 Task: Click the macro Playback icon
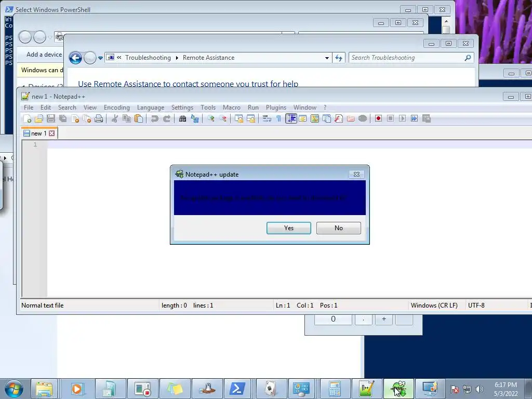click(403, 118)
